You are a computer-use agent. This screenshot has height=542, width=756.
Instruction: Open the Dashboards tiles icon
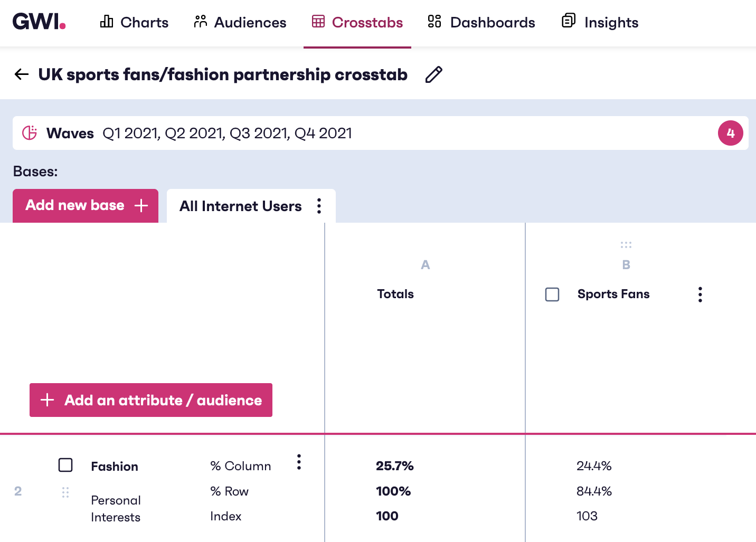point(434,22)
